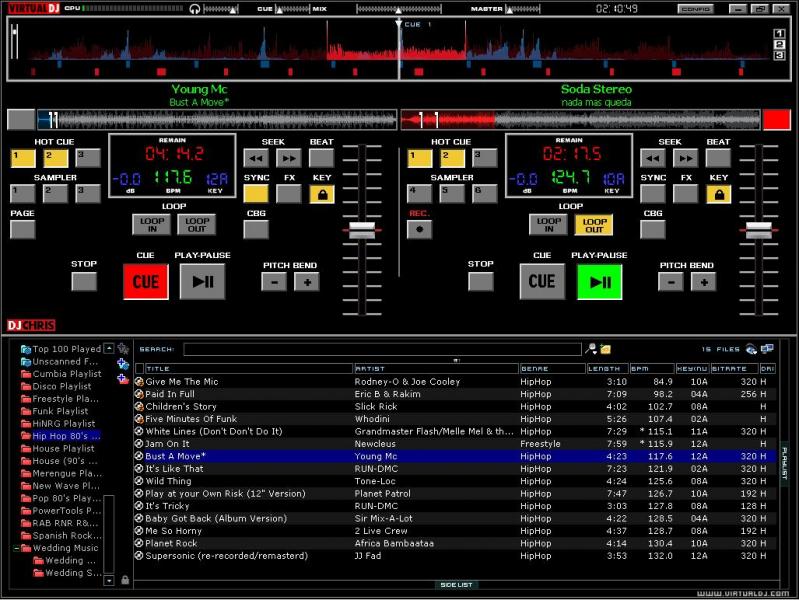Click right deck pitch slider handle

[759, 230]
